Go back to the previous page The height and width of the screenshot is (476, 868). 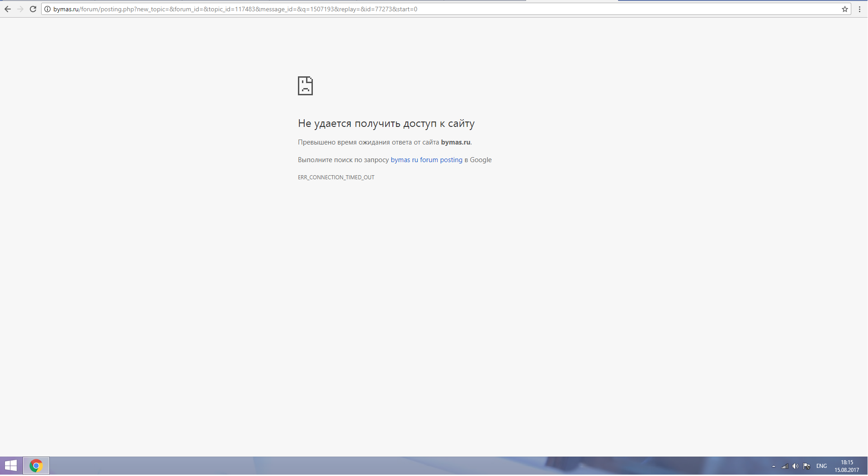(x=8, y=9)
